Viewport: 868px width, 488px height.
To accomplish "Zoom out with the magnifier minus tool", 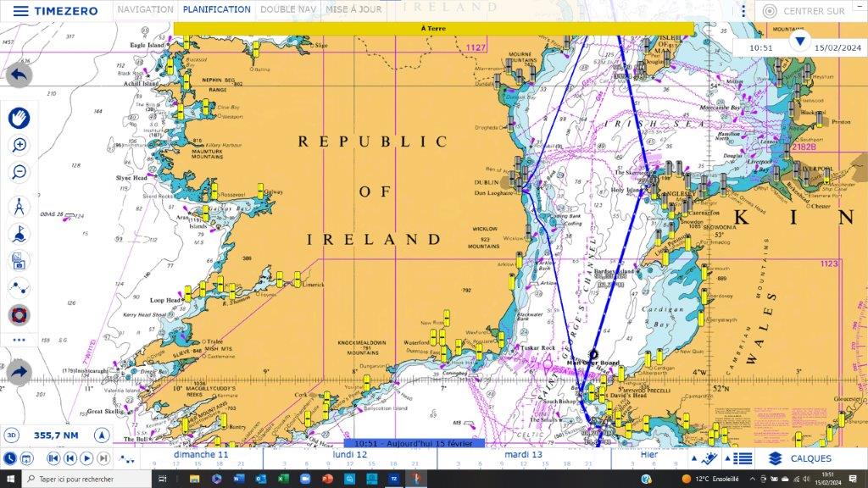I will pyautogui.click(x=19, y=172).
